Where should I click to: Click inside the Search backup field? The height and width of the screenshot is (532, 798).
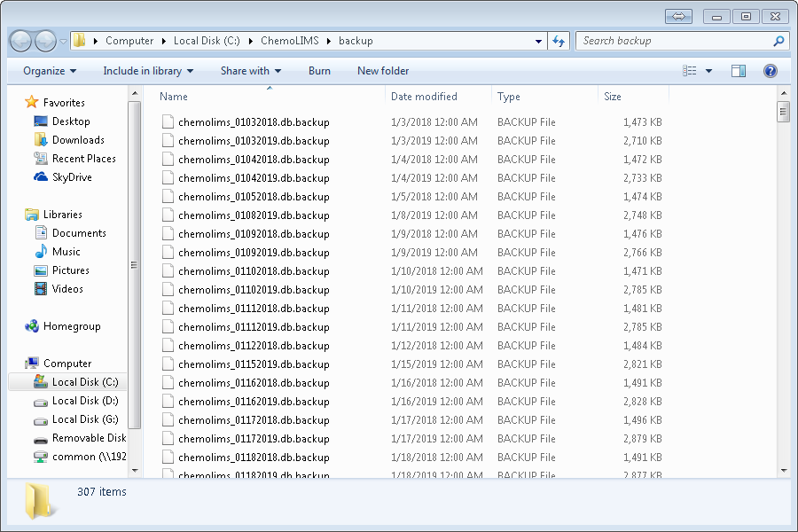[674, 41]
